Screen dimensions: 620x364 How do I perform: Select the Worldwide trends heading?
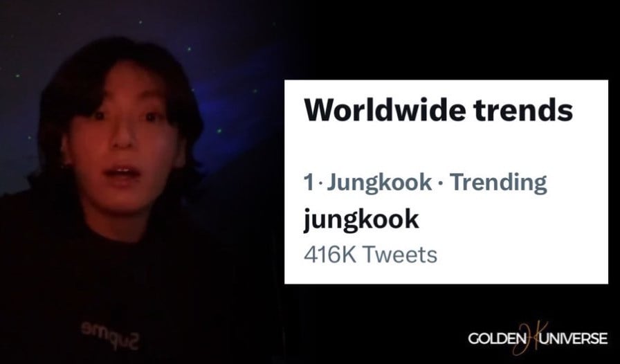coord(438,109)
